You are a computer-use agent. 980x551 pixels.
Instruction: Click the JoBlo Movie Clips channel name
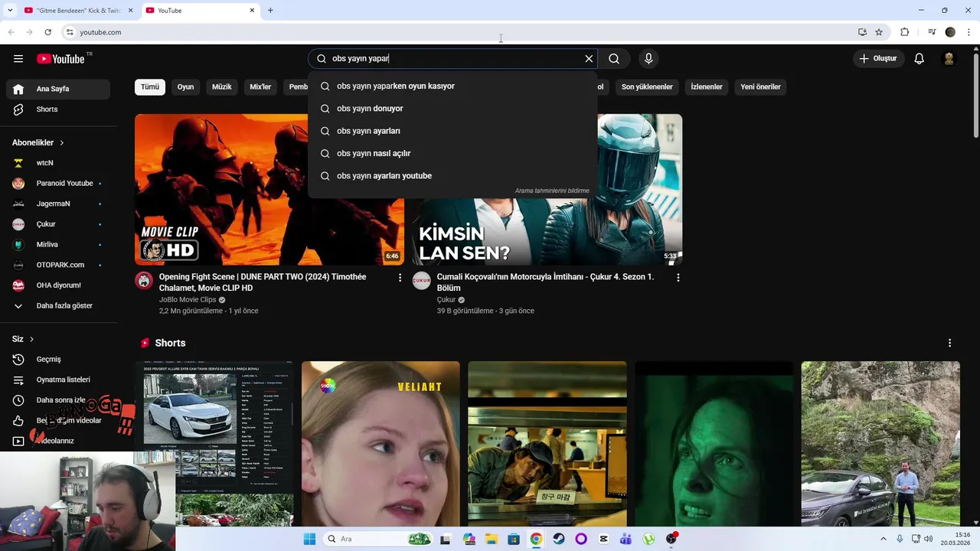tap(188, 300)
